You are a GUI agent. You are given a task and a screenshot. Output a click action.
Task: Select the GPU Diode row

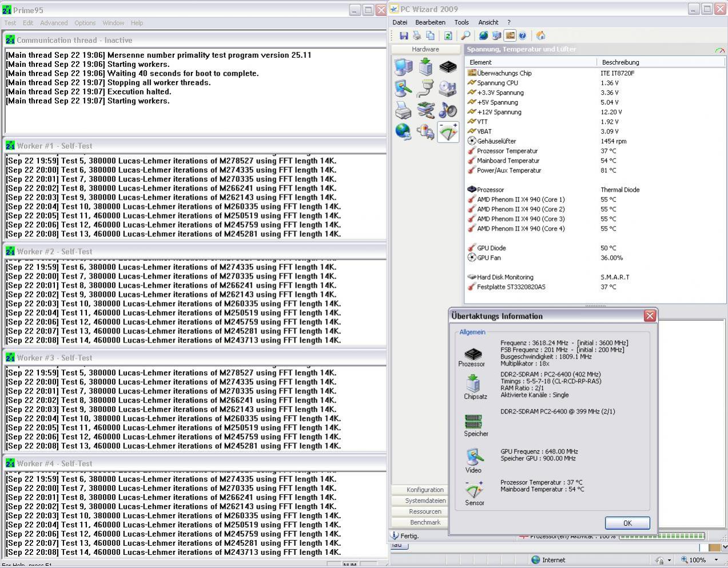tap(595, 248)
